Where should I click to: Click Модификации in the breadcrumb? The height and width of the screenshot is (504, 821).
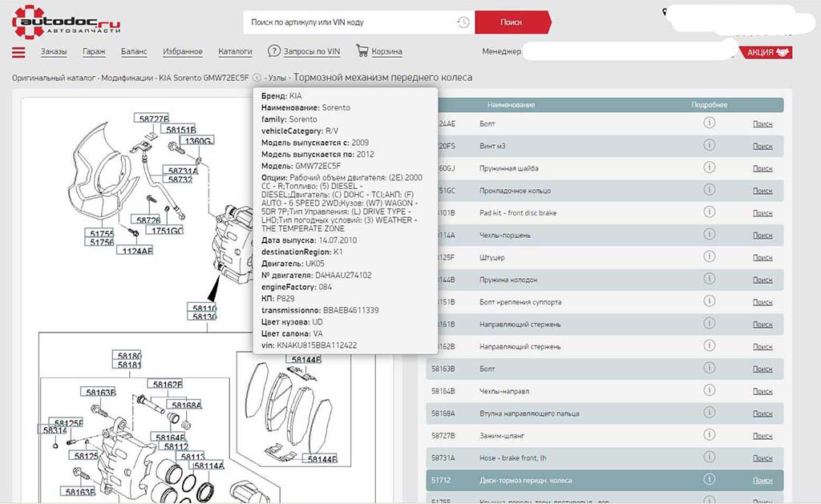(127, 78)
